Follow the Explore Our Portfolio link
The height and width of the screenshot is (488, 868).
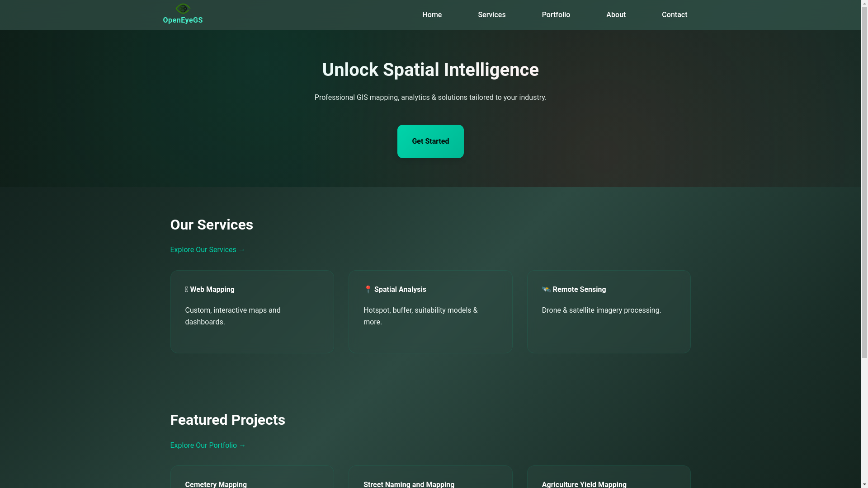pyautogui.click(x=208, y=446)
